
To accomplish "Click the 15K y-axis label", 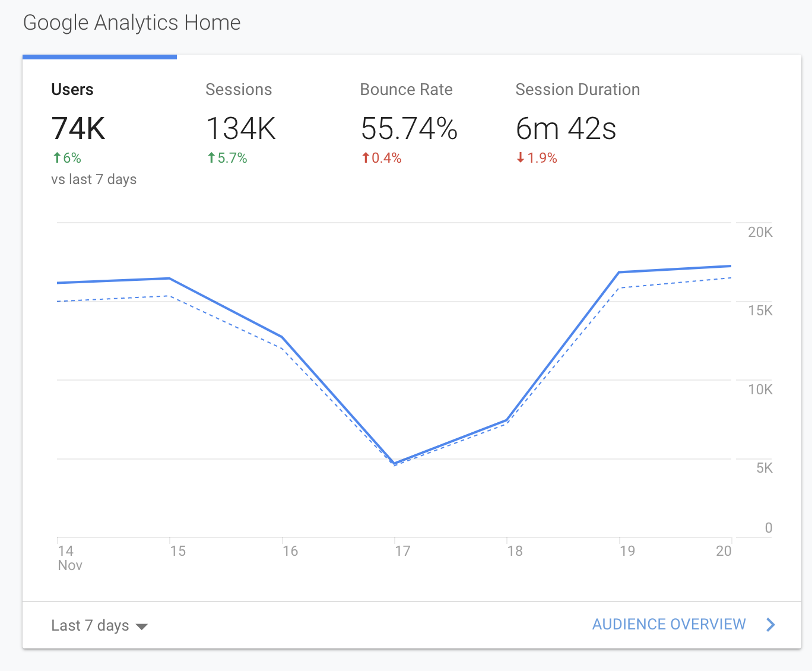I will pyautogui.click(x=760, y=311).
